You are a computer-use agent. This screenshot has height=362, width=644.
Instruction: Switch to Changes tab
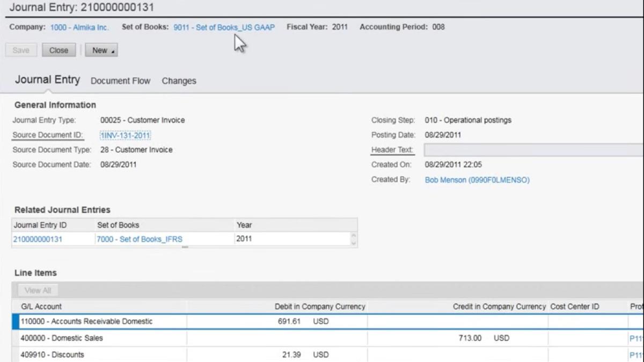pos(179,81)
